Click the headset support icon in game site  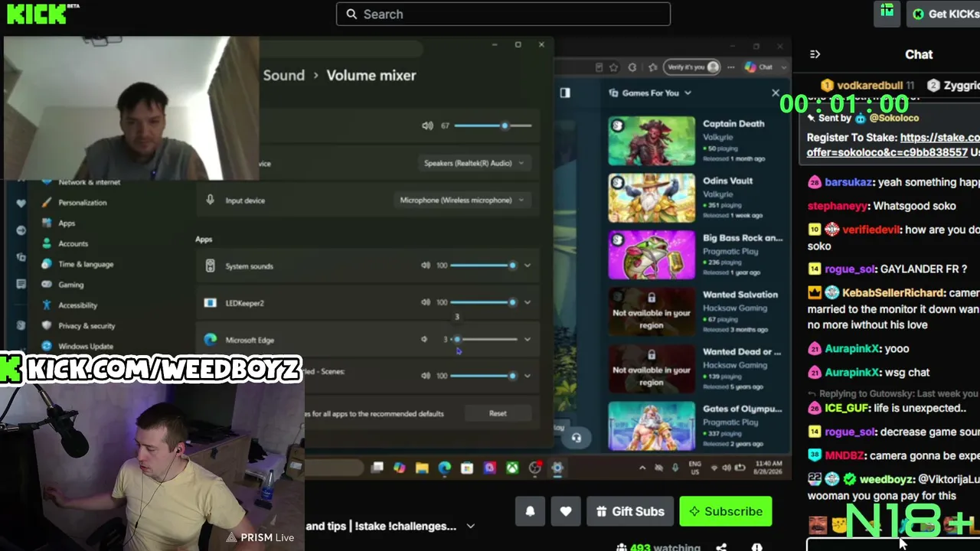577,438
